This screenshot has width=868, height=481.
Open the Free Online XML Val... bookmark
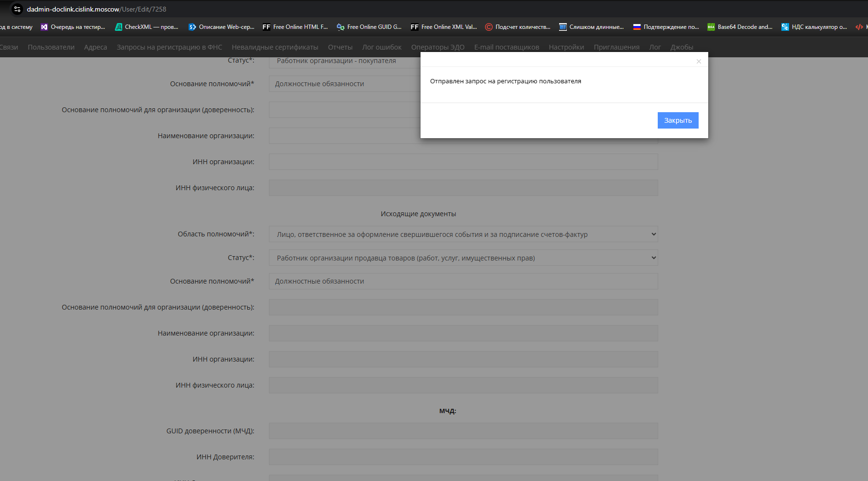[444, 27]
